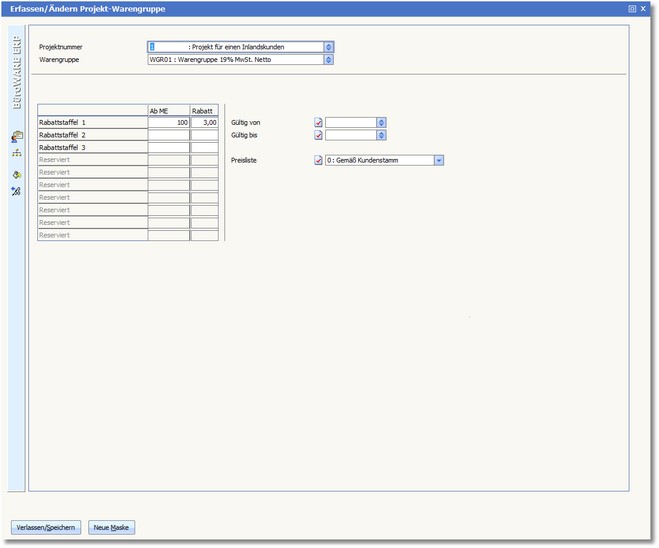Image resolution: width=659 pixels, height=548 pixels.
Task: Click the Rabatt field for Rabattstaffel 1
Action: click(204, 122)
